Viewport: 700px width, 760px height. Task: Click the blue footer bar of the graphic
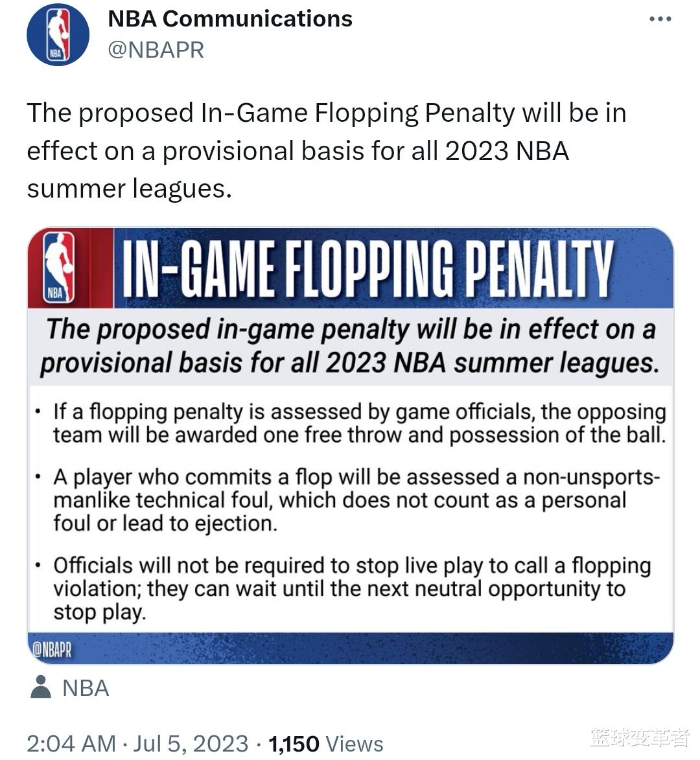point(350,649)
